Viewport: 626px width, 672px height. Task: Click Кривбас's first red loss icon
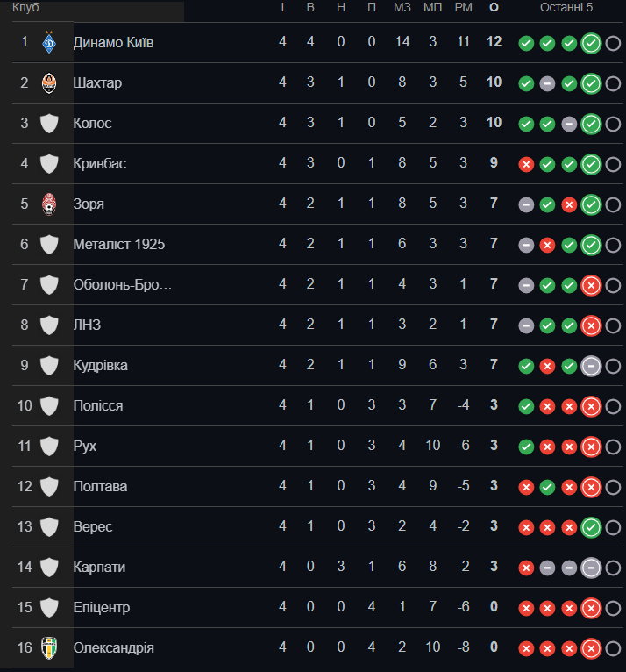click(526, 164)
